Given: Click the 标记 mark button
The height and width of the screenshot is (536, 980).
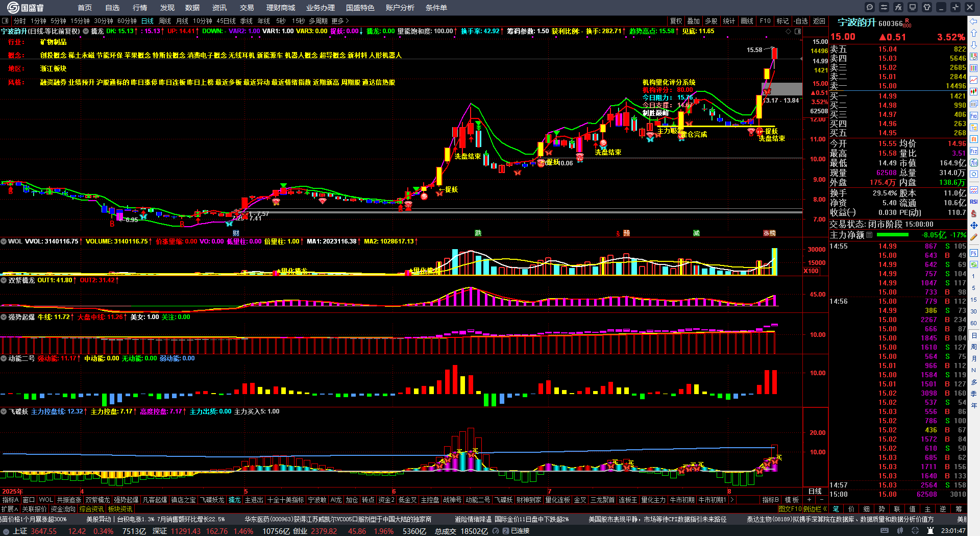Looking at the screenshot, I should 783,21.
